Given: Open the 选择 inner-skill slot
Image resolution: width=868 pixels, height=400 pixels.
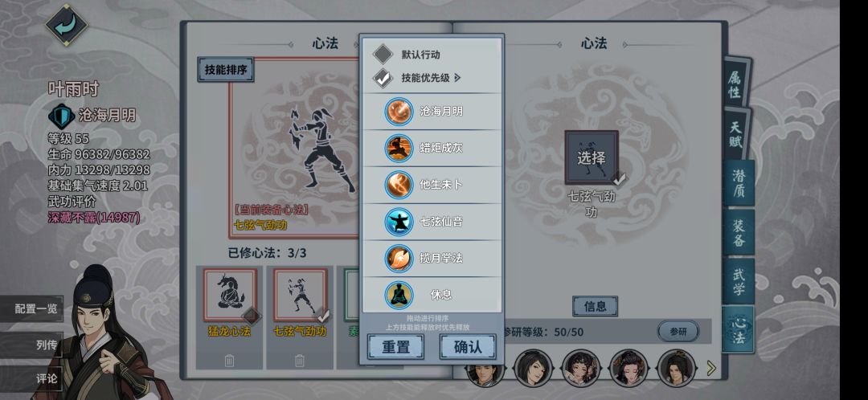Looking at the screenshot, I should pos(592,157).
